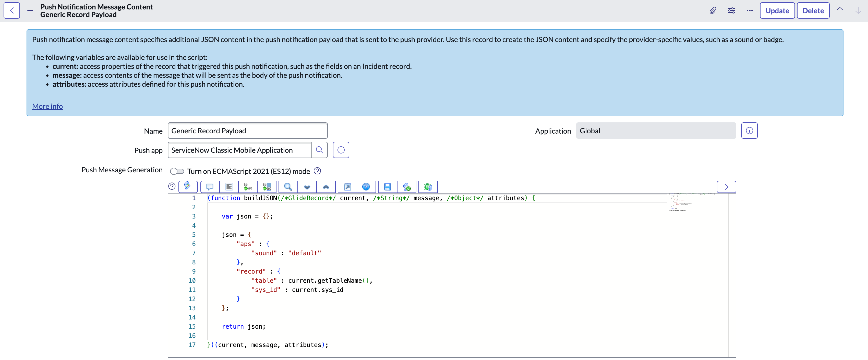Click the current.getTableName() code line
Screen dimensions: 868x360
coord(311,281)
